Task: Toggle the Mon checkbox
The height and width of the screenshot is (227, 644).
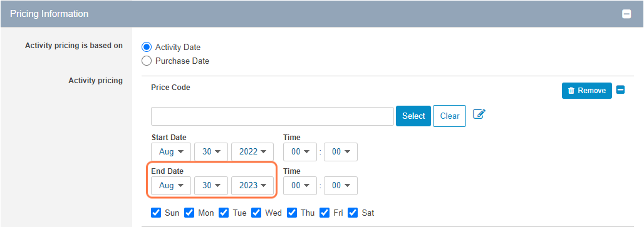Action: 189,213
